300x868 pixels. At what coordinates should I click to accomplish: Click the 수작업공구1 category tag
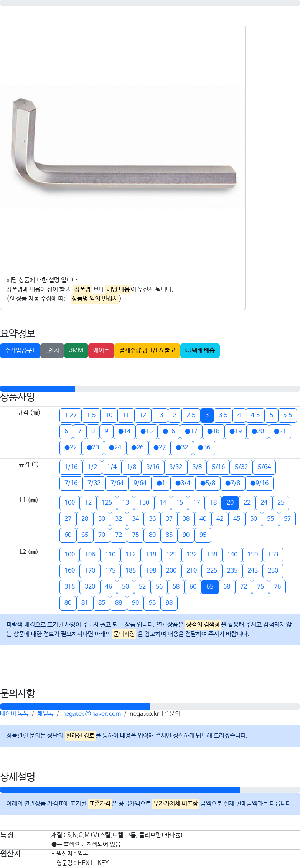coord(20,351)
